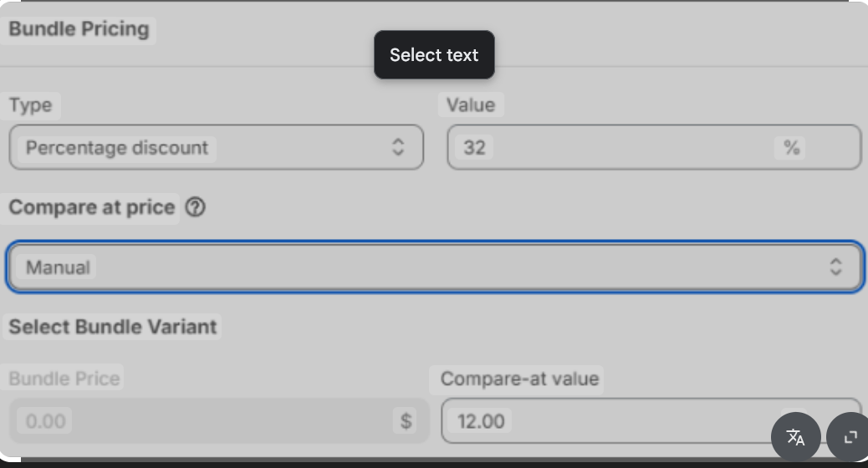Click the translate icon button

[x=795, y=436]
